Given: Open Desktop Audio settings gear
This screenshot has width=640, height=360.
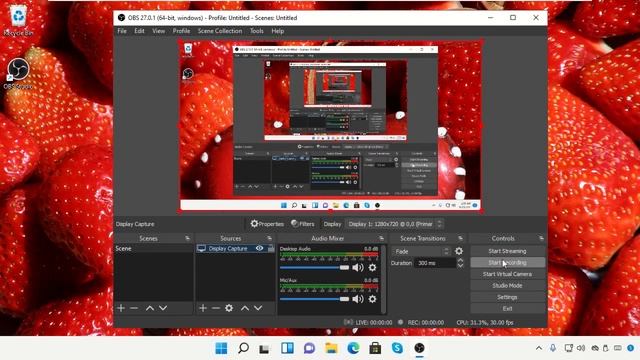Looking at the screenshot, I should coord(372,267).
